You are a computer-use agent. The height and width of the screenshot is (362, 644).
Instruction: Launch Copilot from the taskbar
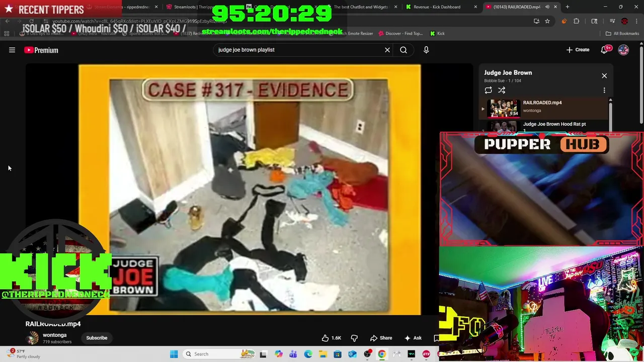click(x=278, y=354)
